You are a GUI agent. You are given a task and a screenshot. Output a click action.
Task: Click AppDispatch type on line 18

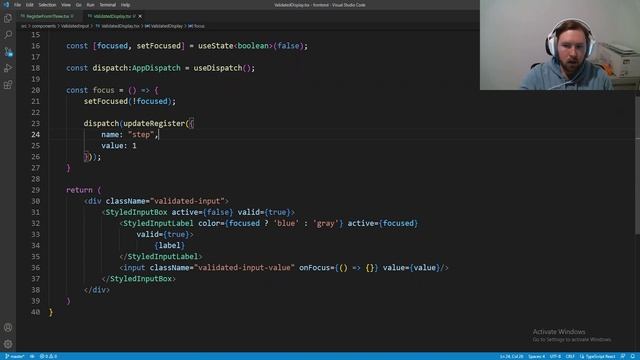click(156, 68)
